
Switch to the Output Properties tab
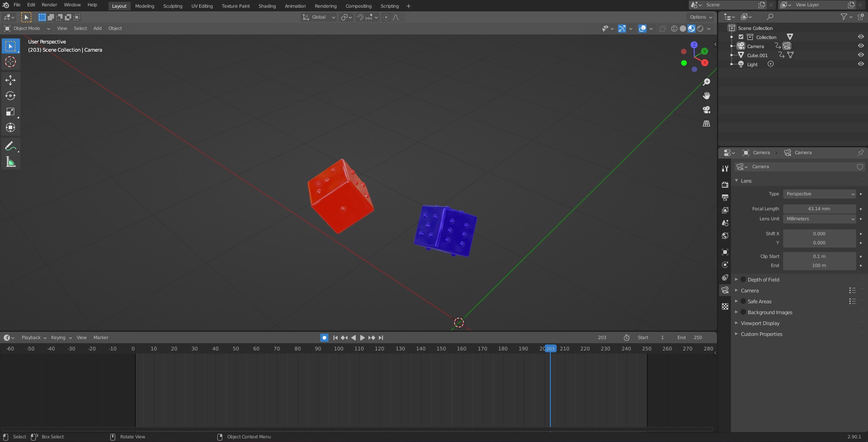725,197
